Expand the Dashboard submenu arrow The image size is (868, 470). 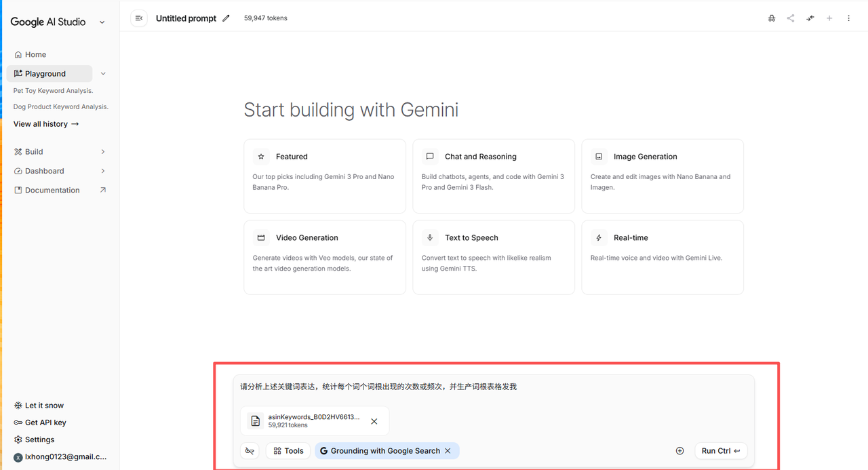click(103, 171)
